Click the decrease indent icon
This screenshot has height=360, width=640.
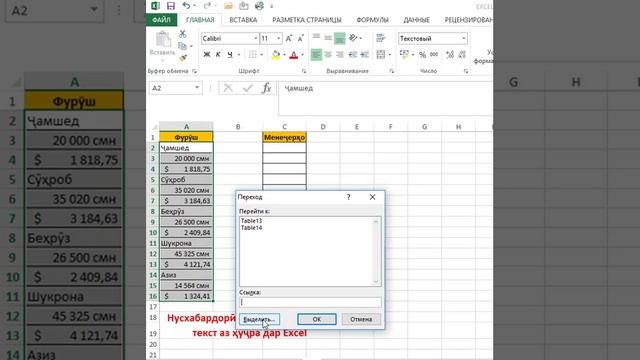click(x=353, y=54)
